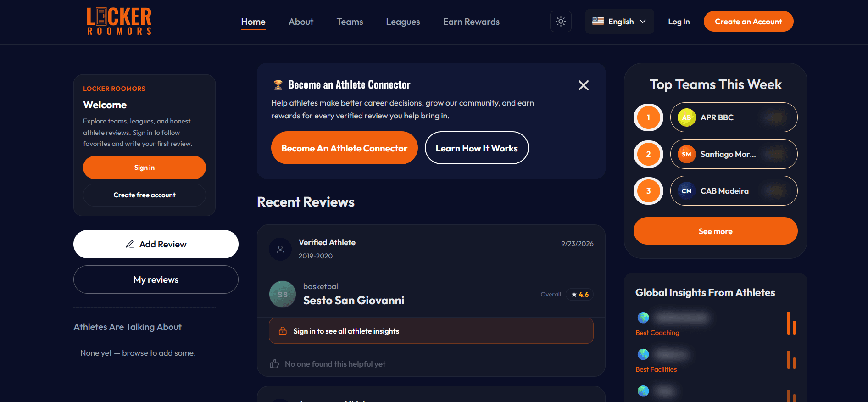Click Sign in to see all athlete insights
Screen dimensions: 868x402
(x=431, y=331)
